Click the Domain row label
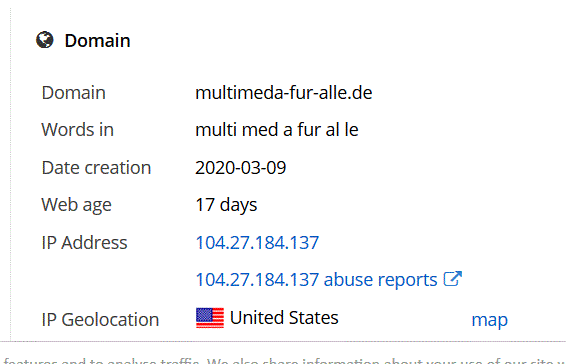Screen dimensions: 566x364 74,93
